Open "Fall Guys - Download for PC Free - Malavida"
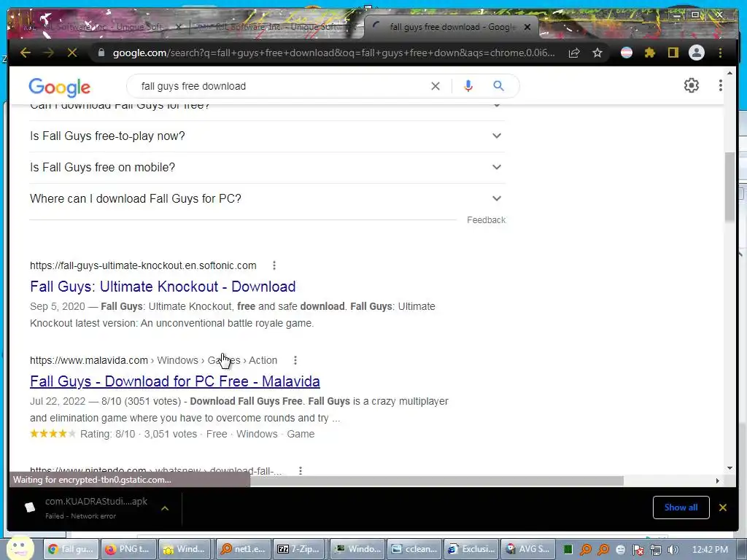Viewport: 747px width, 560px height. 175,381
